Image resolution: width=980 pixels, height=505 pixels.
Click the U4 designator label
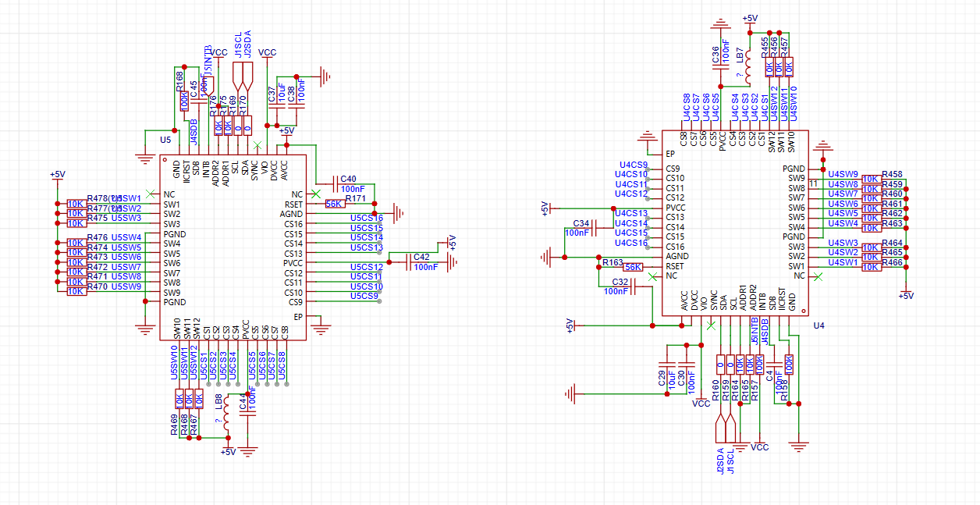(x=818, y=325)
